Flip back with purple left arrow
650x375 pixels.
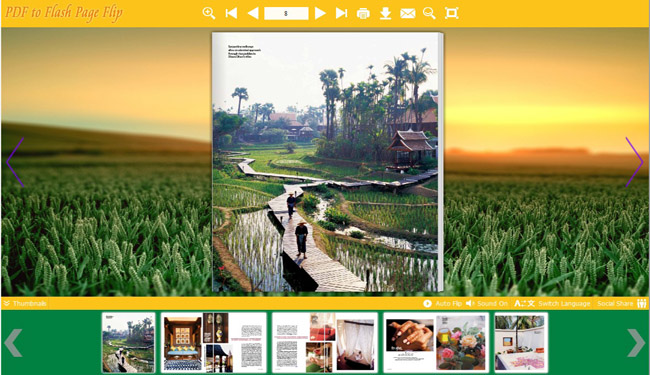[15, 162]
